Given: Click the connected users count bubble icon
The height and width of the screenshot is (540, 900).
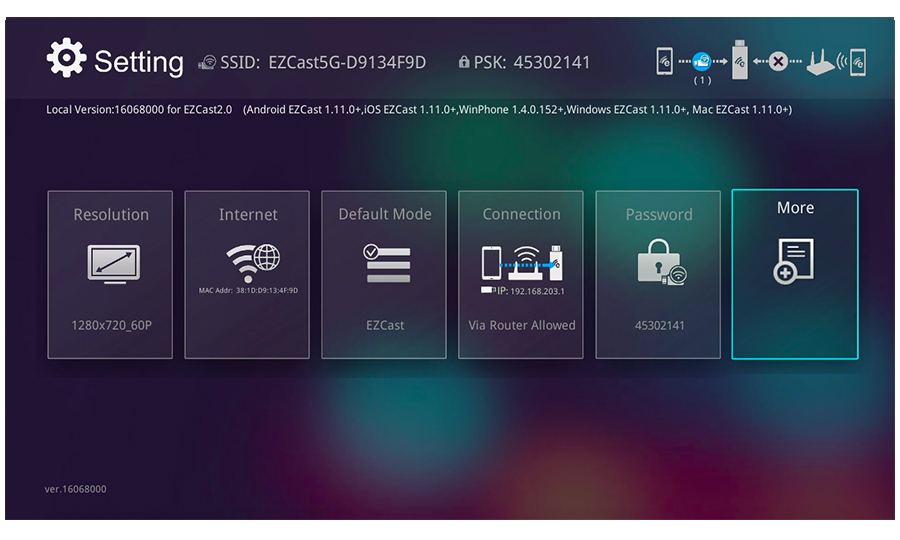Looking at the screenshot, I should pos(701,61).
